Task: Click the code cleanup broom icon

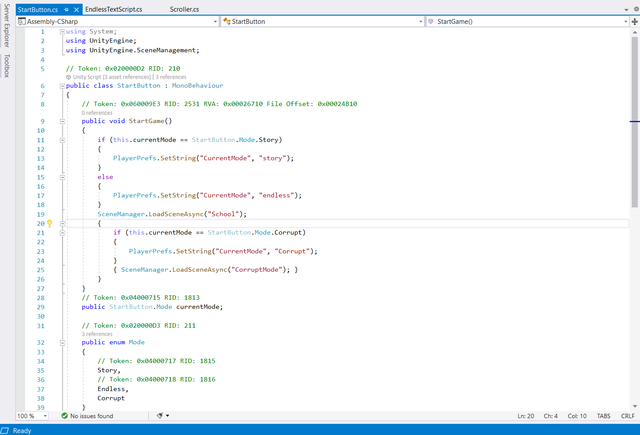Action: click(x=160, y=415)
